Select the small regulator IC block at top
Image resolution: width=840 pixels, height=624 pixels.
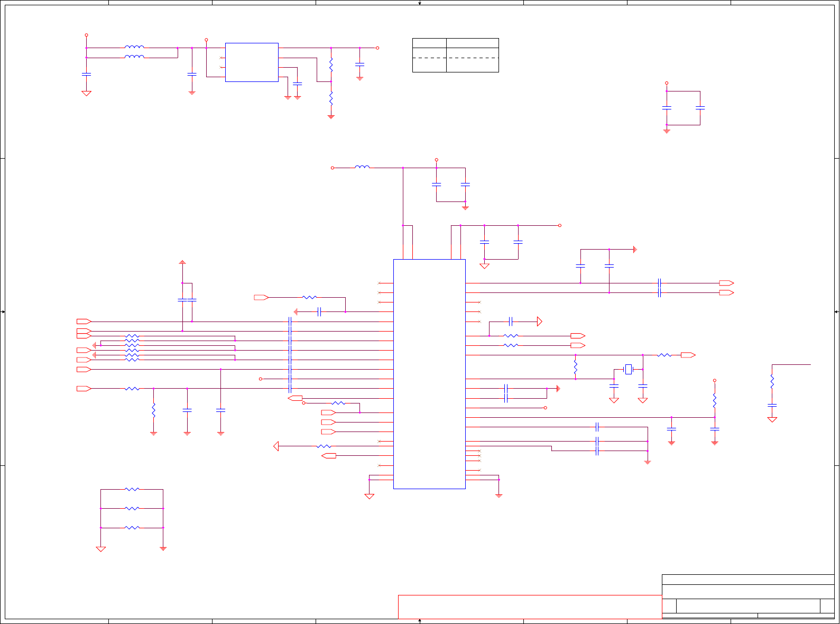[252, 62]
